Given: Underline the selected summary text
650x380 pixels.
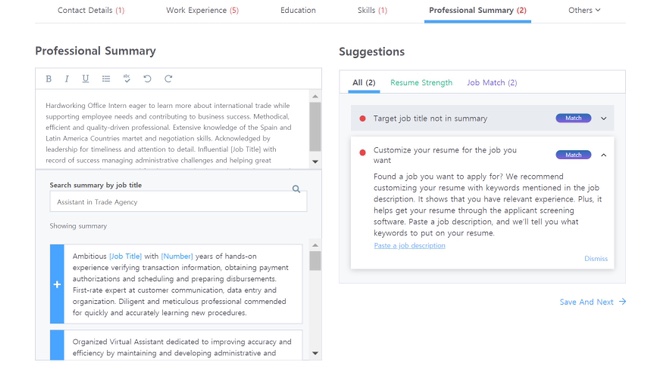Looking at the screenshot, I should pos(85,79).
